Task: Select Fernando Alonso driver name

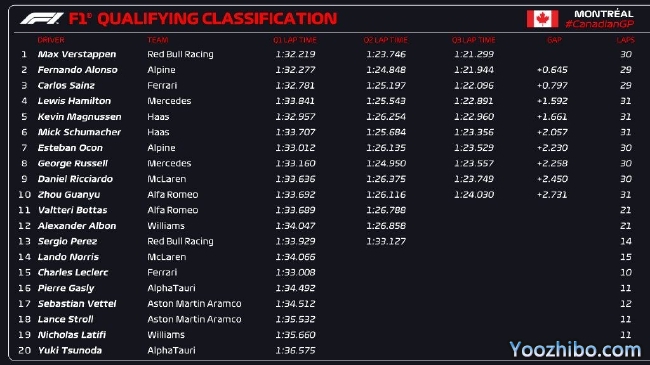Action: click(x=78, y=70)
